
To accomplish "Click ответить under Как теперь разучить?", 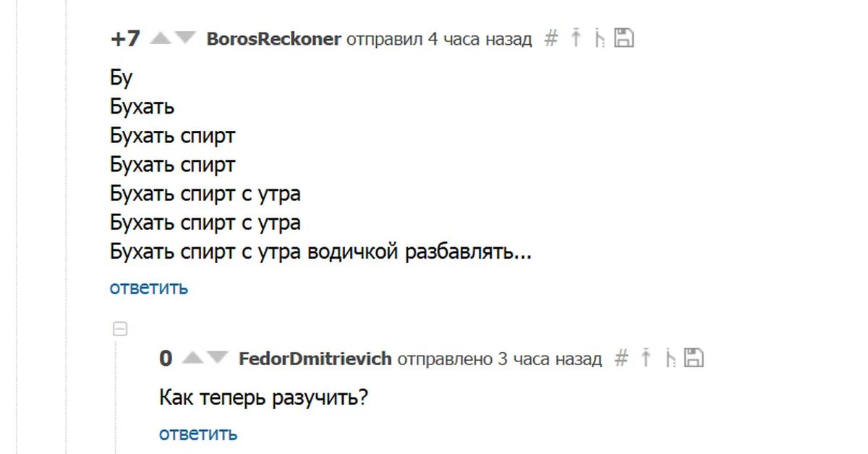I will click(198, 434).
